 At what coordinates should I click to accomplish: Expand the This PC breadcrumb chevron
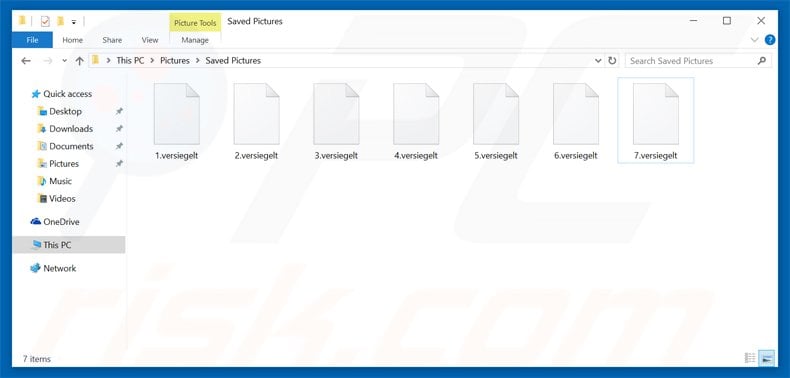[152, 61]
